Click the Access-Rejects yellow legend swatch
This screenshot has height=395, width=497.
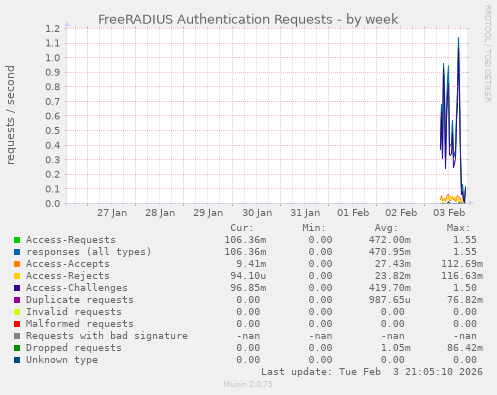tap(17, 276)
